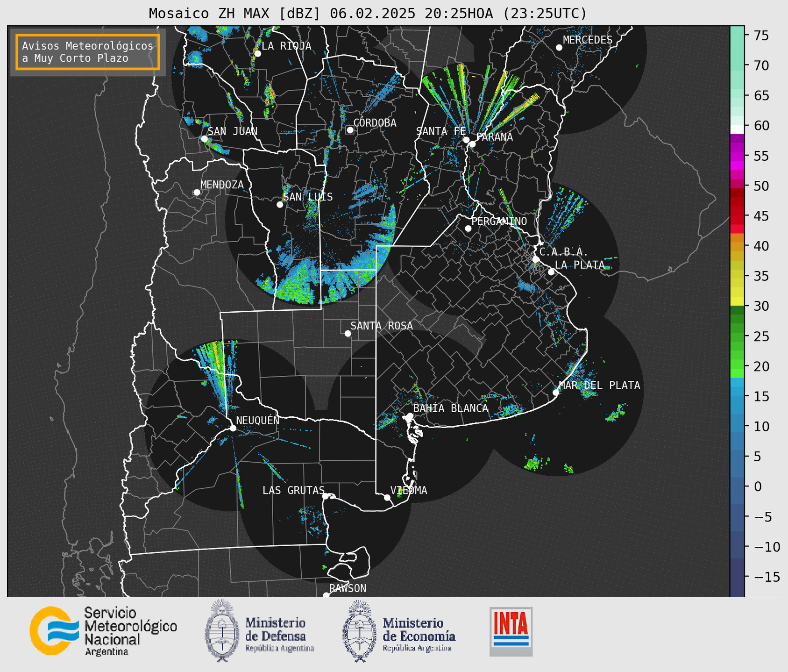Select the MENDOZA city marker dot
The height and width of the screenshot is (672, 788).
(x=197, y=193)
